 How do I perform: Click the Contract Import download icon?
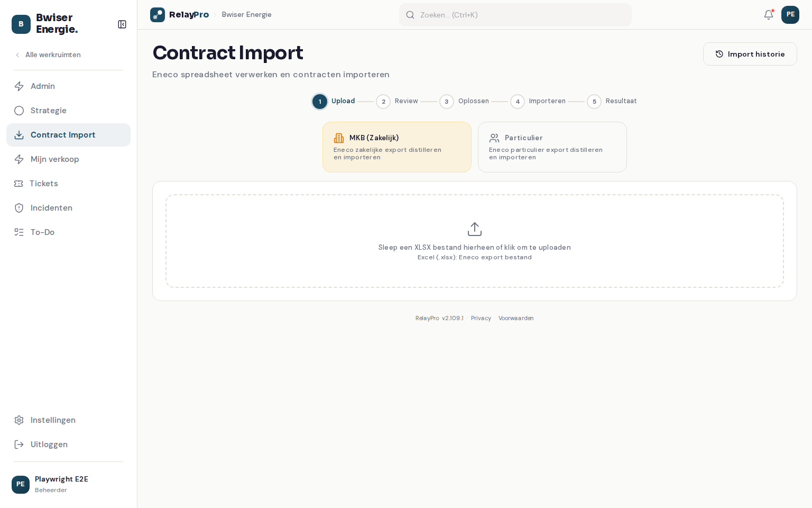[x=19, y=135]
